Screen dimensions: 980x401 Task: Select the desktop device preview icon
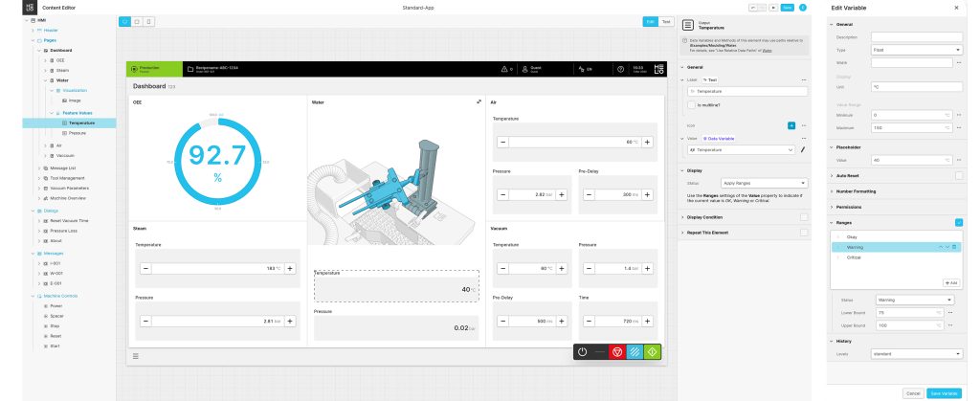click(x=124, y=21)
